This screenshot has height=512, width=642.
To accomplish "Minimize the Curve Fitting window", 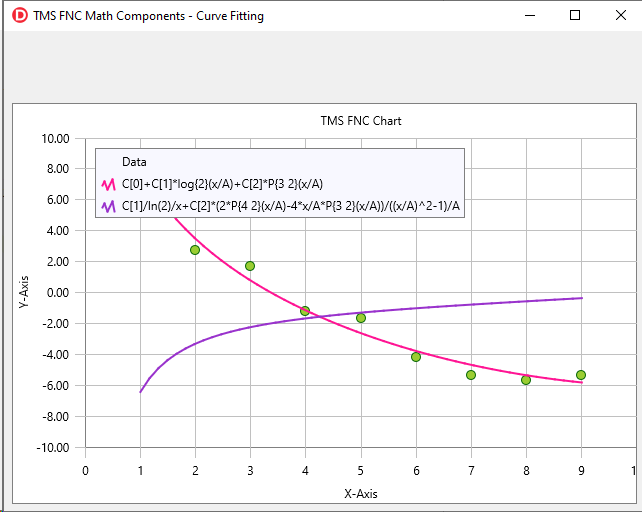I will [x=530, y=16].
